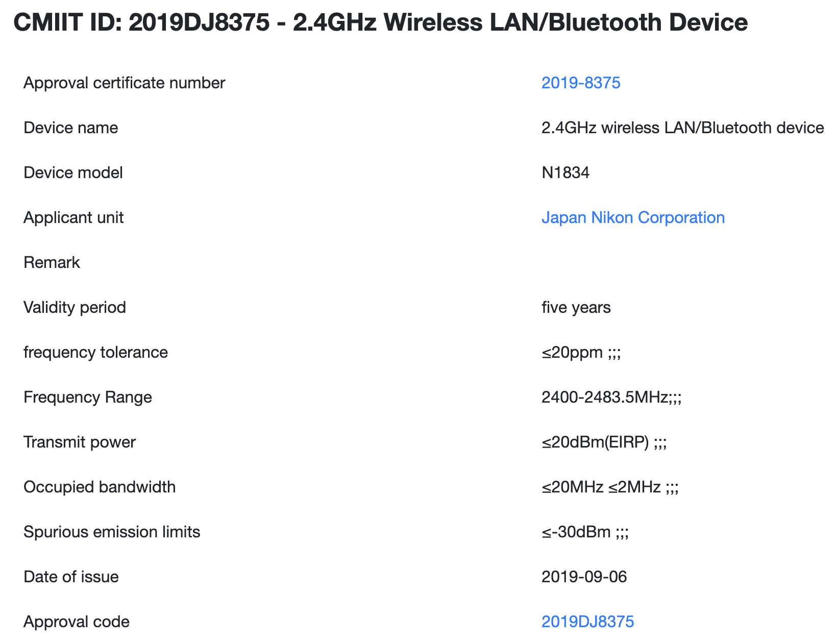Click the Applicant unit label
This screenshot has width=837, height=644.
(73, 217)
